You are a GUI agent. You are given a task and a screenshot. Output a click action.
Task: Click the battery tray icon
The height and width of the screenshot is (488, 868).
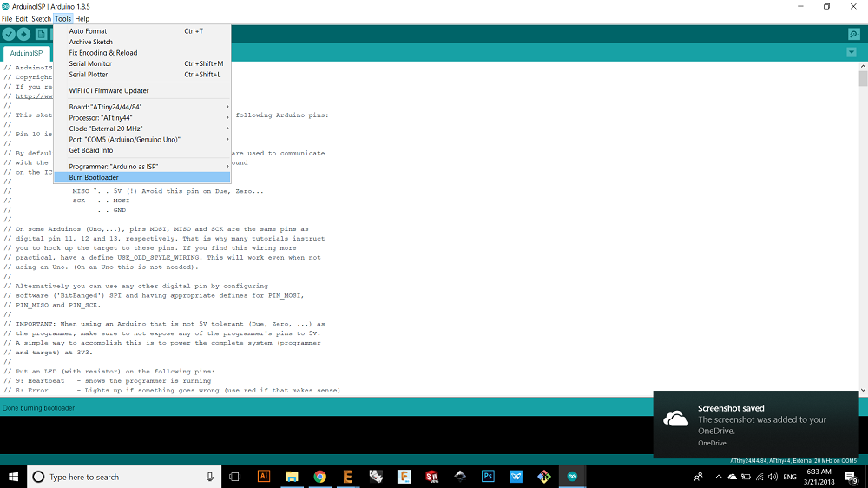[746, 477]
